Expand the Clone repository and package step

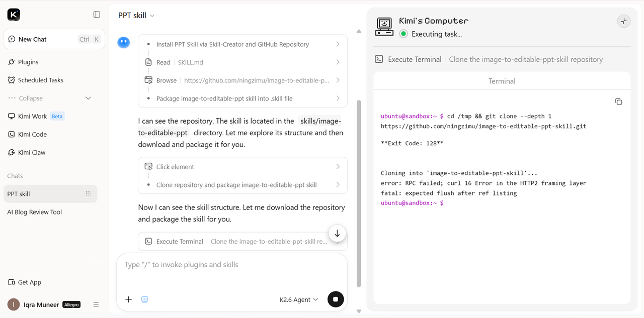[243, 185]
